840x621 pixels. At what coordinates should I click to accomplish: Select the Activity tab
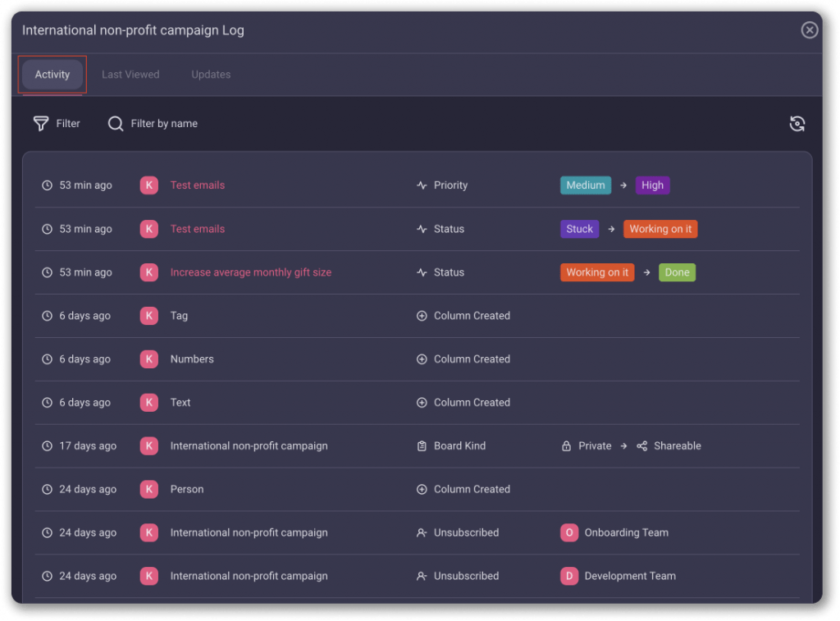coord(52,75)
